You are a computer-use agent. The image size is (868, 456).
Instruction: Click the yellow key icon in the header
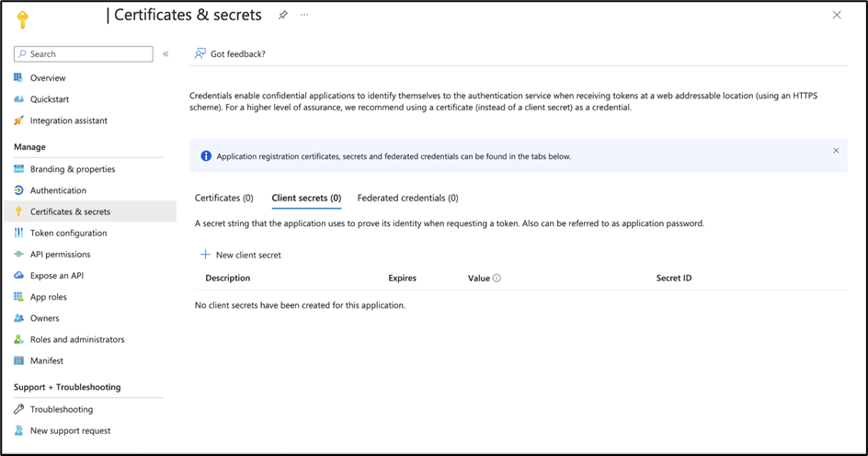(x=22, y=19)
